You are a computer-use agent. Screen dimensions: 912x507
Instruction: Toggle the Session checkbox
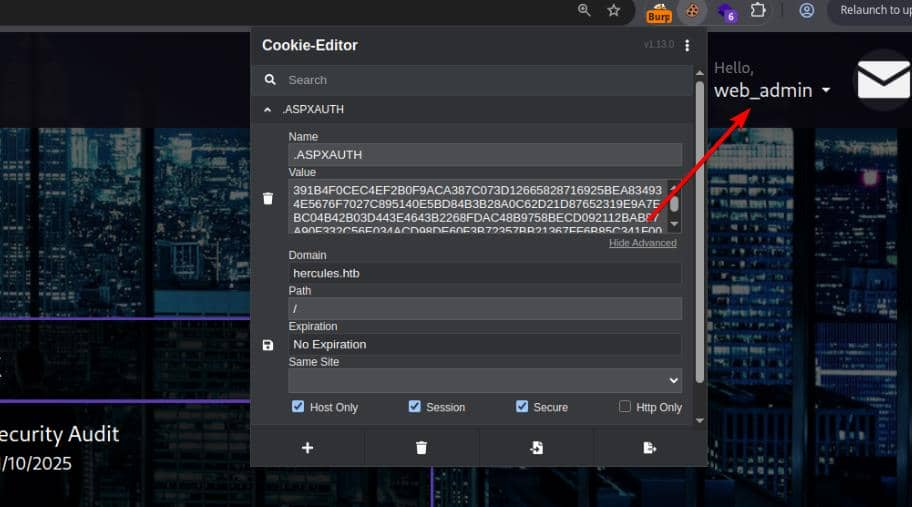pyautogui.click(x=415, y=407)
